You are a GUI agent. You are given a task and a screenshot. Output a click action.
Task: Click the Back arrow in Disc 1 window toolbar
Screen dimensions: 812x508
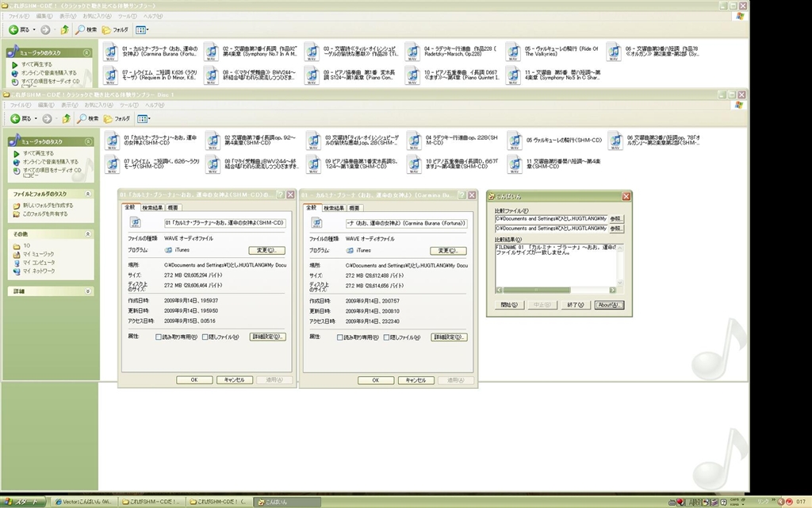[16, 119]
